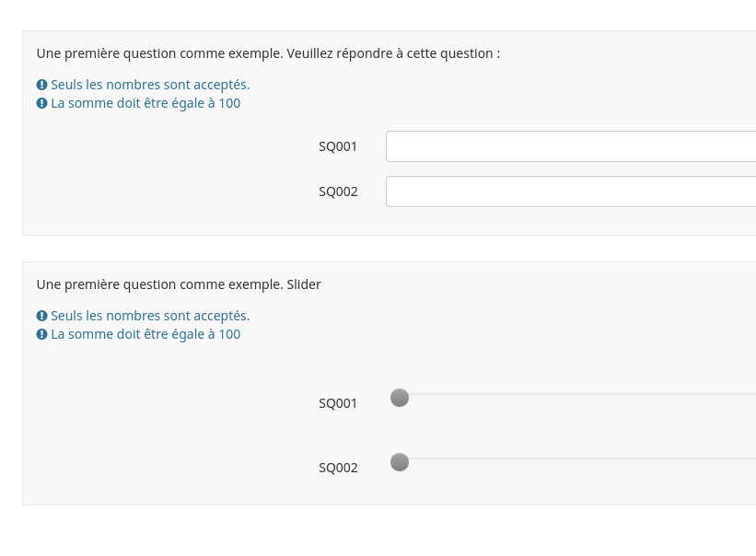This screenshot has width=756, height=556.
Task: Focus the SQ002 text input field
Action: [571, 191]
